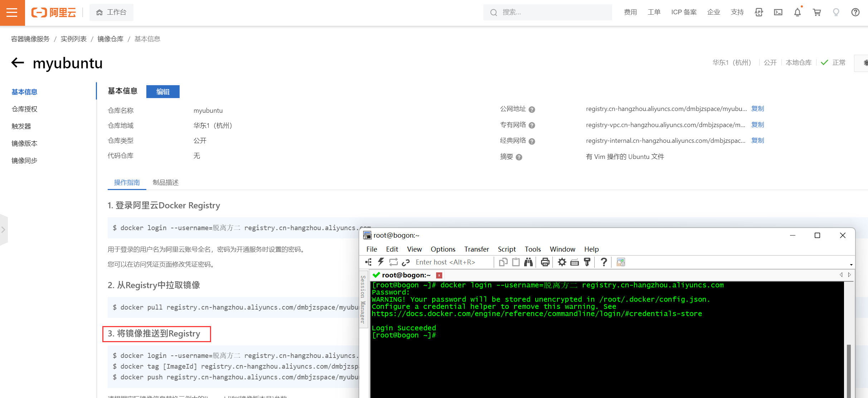Click help icon beside 公网地址

point(532,110)
